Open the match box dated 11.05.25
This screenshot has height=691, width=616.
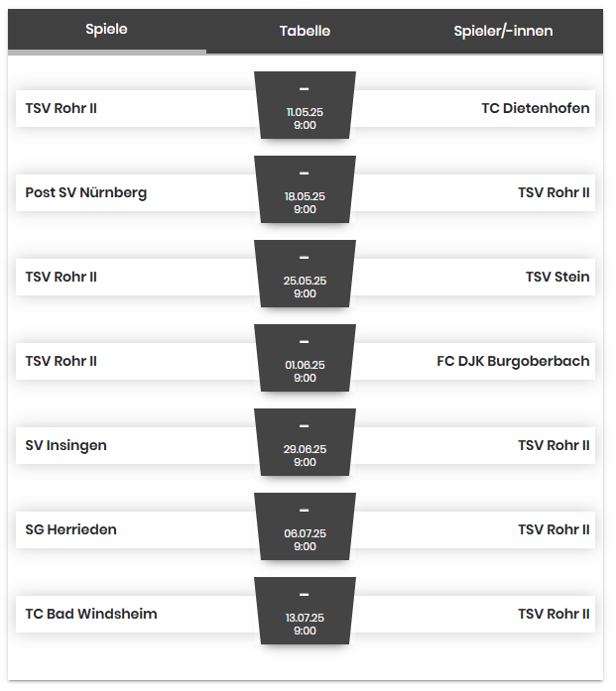tap(305, 106)
